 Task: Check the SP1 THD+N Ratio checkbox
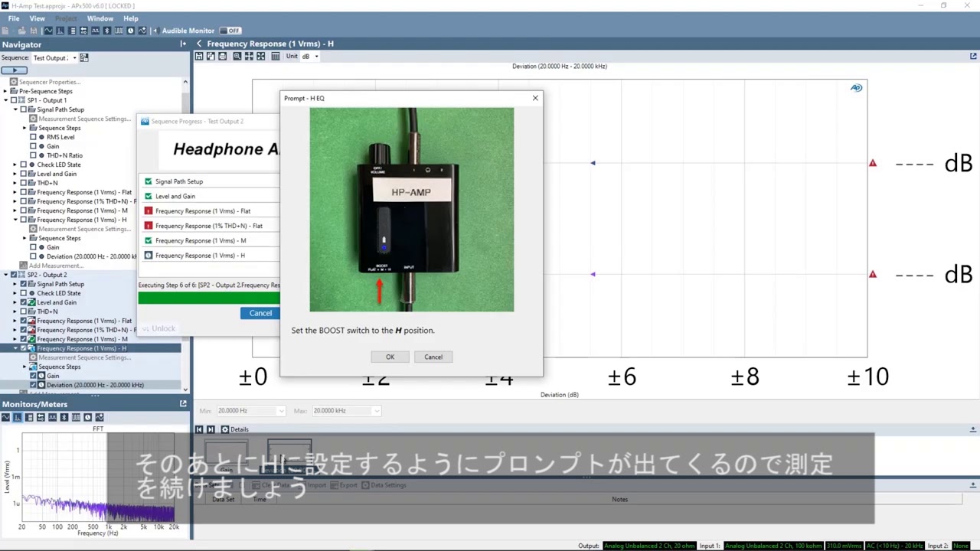[x=33, y=155]
